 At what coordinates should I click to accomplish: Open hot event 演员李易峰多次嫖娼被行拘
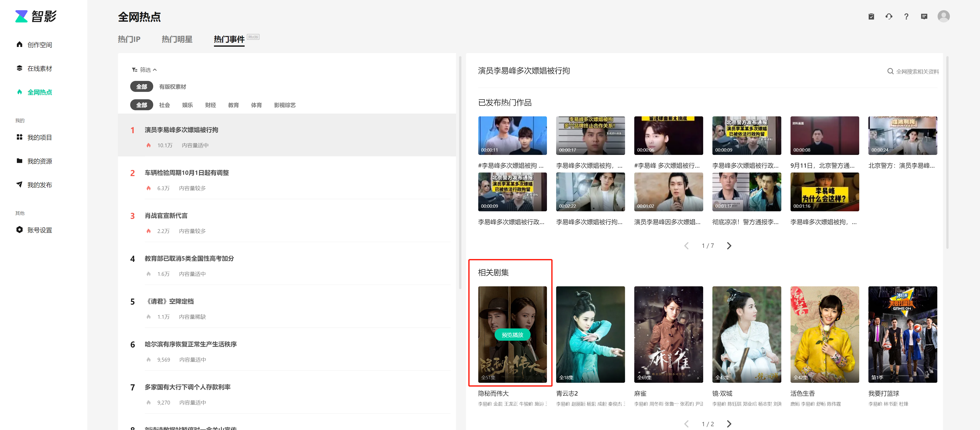[x=287, y=135]
